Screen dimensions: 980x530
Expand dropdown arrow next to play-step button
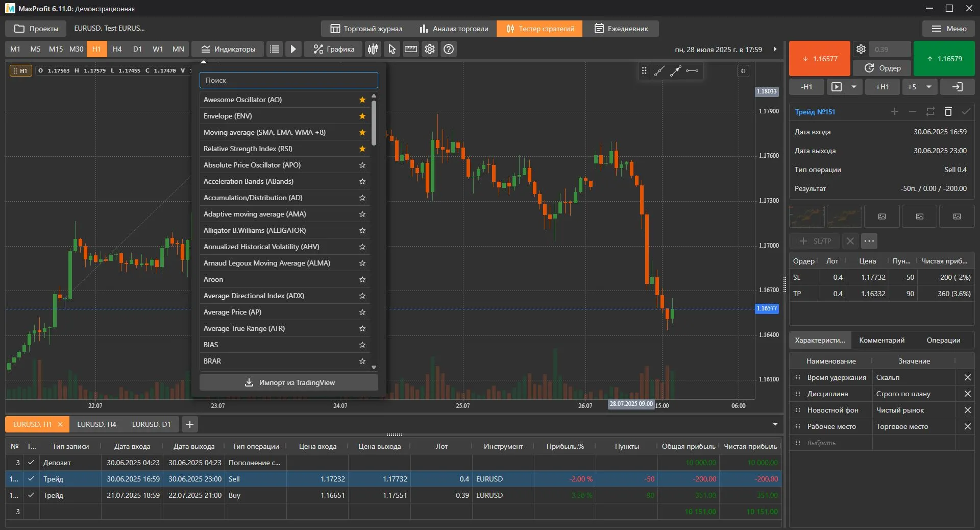pos(854,87)
